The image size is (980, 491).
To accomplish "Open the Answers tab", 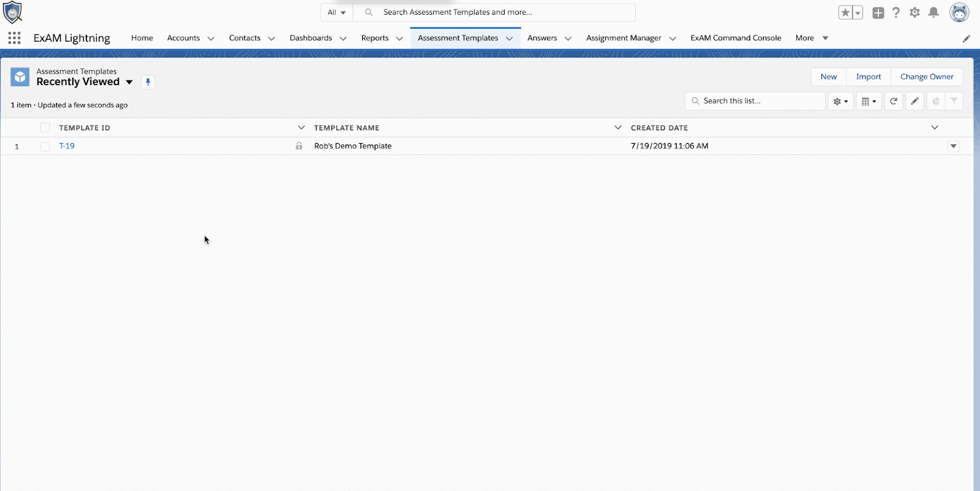I will pyautogui.click(x=542, y=38).
